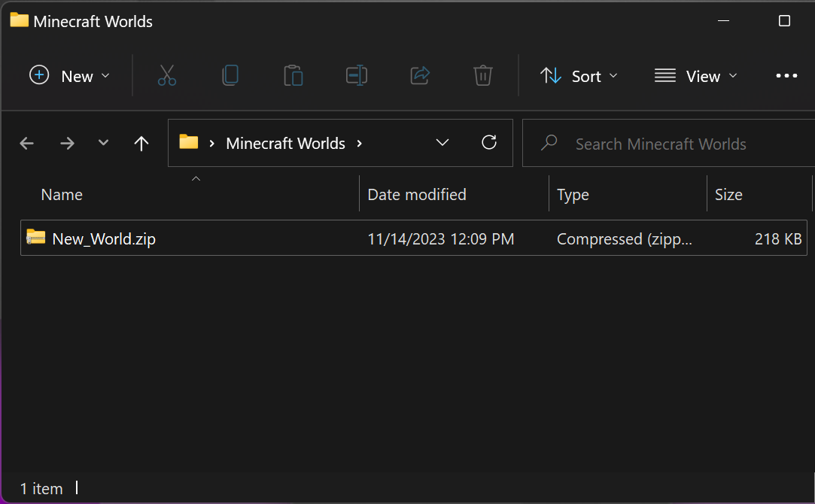Maximize the Minecraft Worlds window
The image size is (815, 504).
784,21
